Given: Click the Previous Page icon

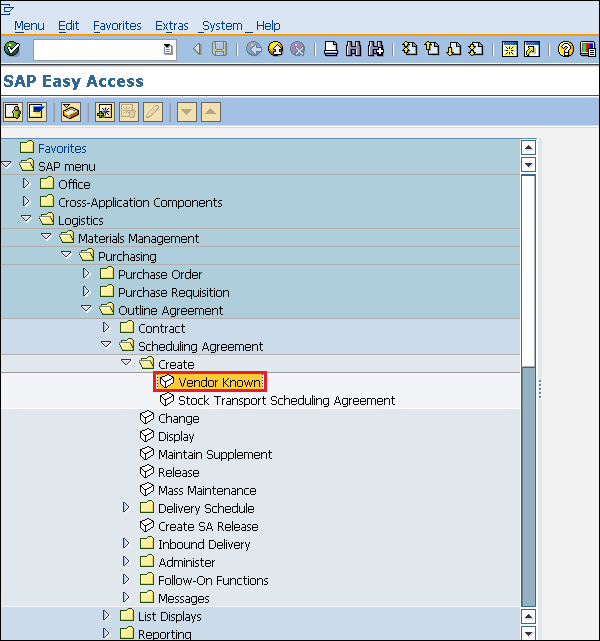Looking at the screenshot, I should point(432,49).
